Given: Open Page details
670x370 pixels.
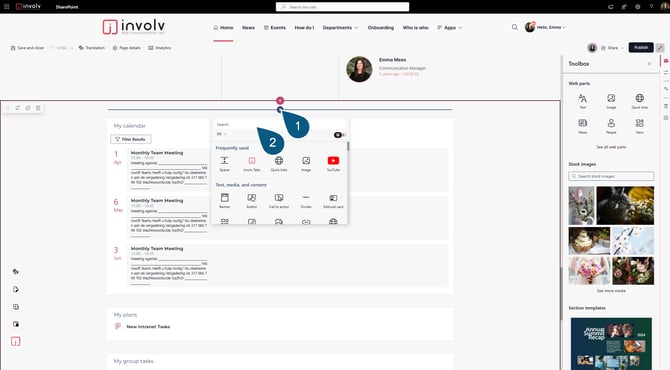Looking at the screenshot, I should point(126,48).
